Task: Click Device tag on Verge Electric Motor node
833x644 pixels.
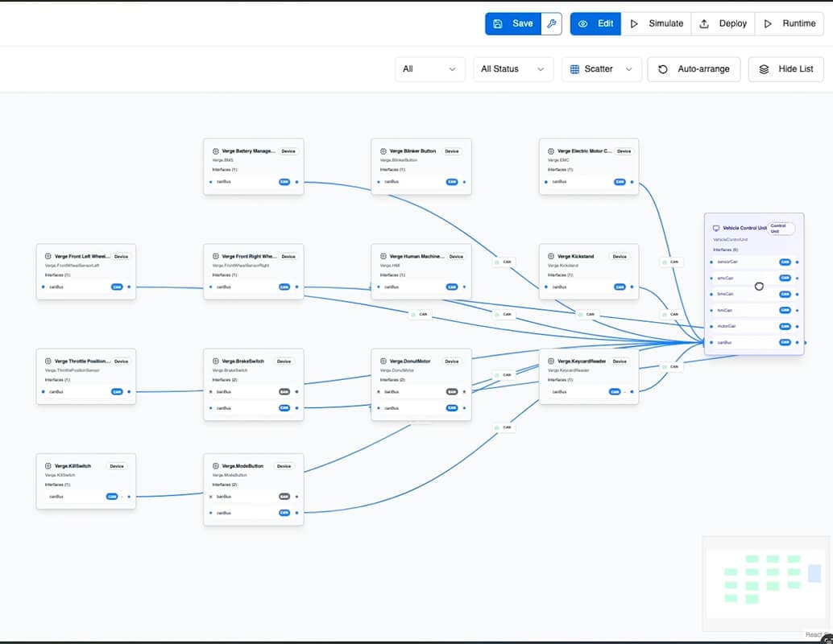Action: (x=624, y=151)
